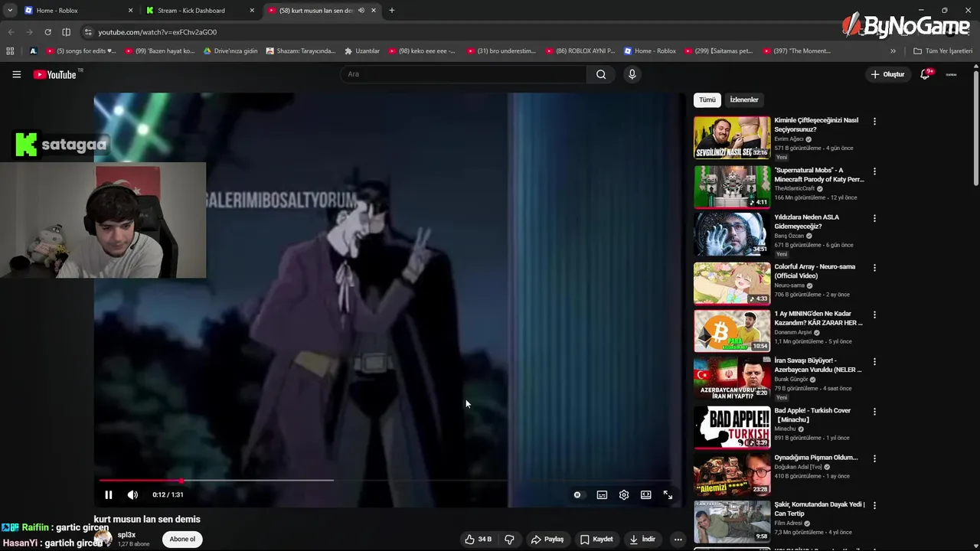Open the player settings gear
The width and height of the screenshot is (980, 551).
(x=624, y=494)
